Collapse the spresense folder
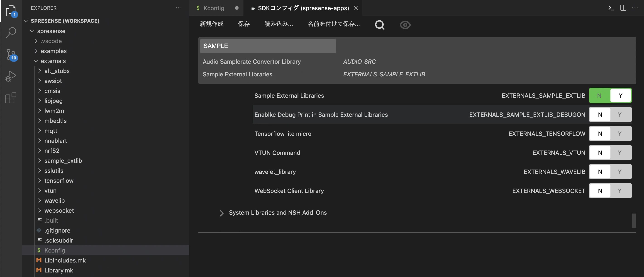Screen dimensions: 644x277 click(x=32, y=31)
